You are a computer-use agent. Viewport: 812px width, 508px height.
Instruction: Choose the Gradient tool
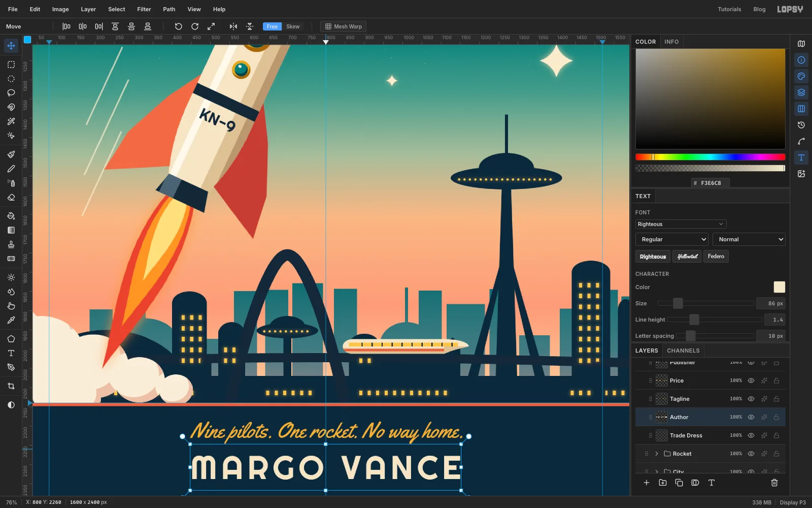coord(11,230)
